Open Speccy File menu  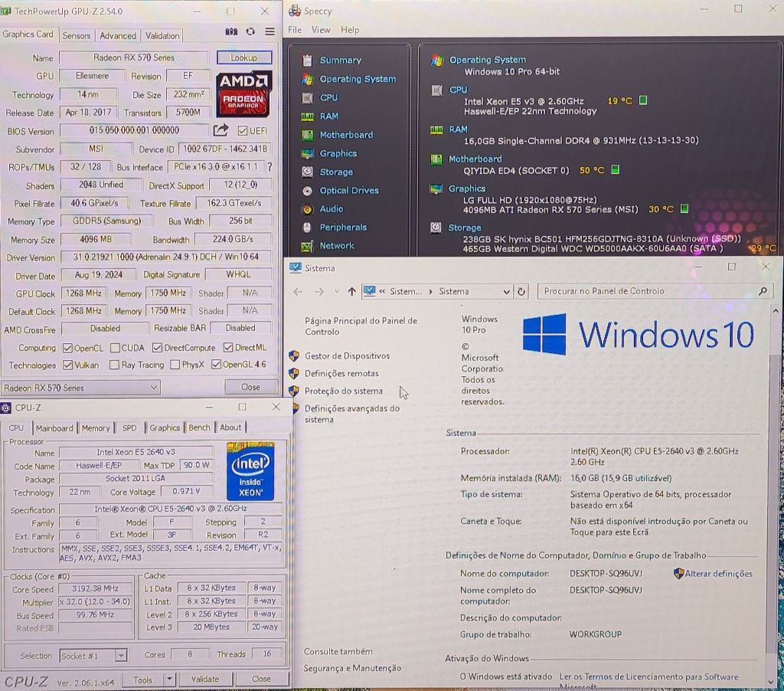click(295, 30)
